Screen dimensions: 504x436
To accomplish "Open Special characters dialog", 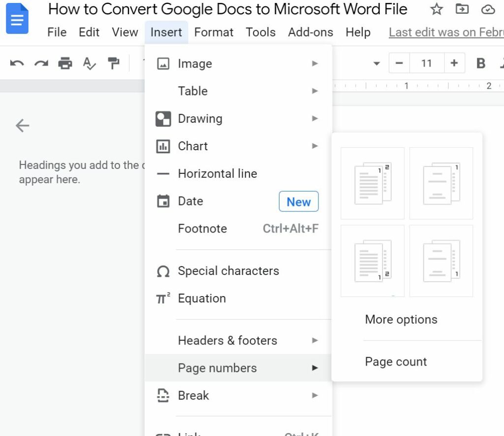I will [x=238, y=271].
